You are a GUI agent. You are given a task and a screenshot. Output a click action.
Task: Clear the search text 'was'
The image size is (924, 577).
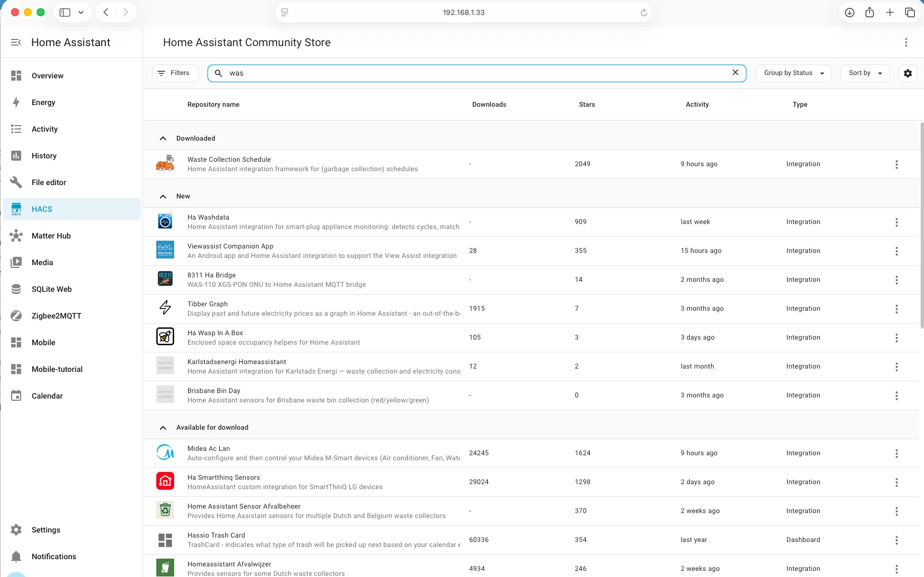(735, 72)
